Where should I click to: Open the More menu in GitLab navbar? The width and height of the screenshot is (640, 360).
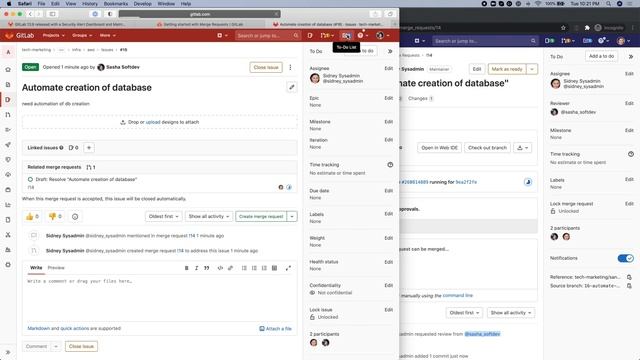coord(107,36)
